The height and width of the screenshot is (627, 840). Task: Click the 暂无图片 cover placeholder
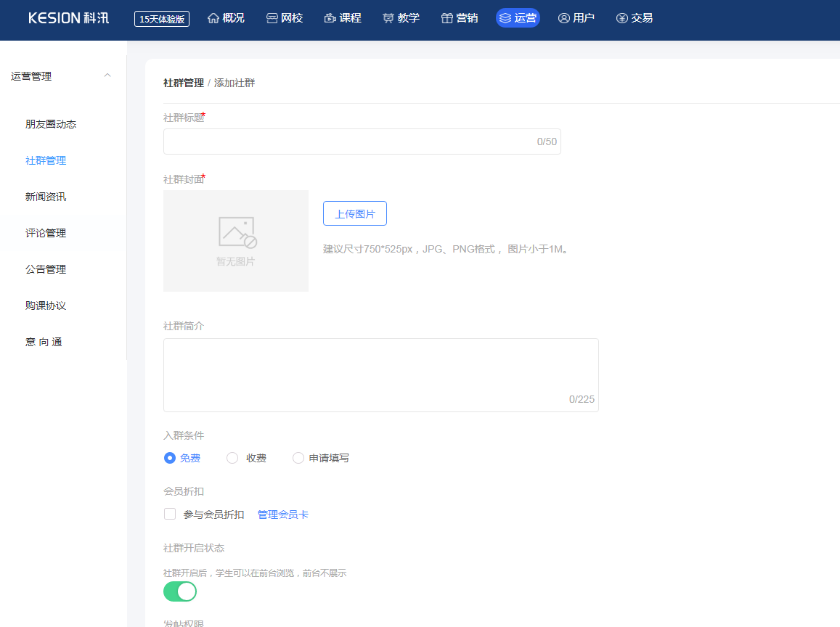(236, 241)
